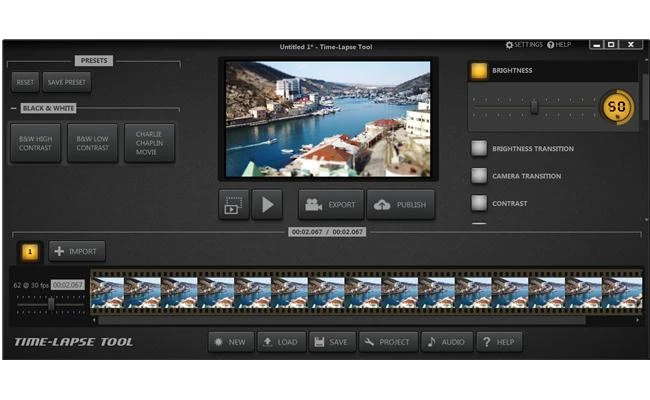Screen dimensions: 650x400
Task: Open Settings from the gear icon
Action: [x=524, y=45]
